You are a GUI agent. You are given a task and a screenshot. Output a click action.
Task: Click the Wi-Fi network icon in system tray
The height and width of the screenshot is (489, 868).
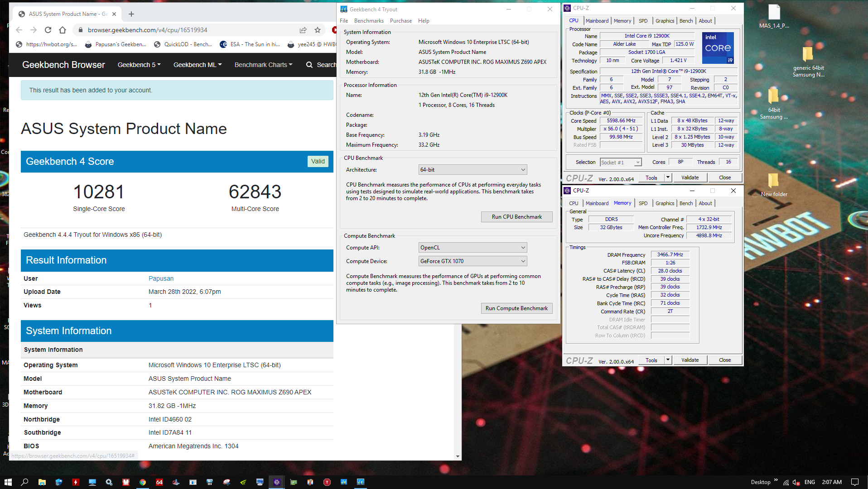tap(786, 482)
